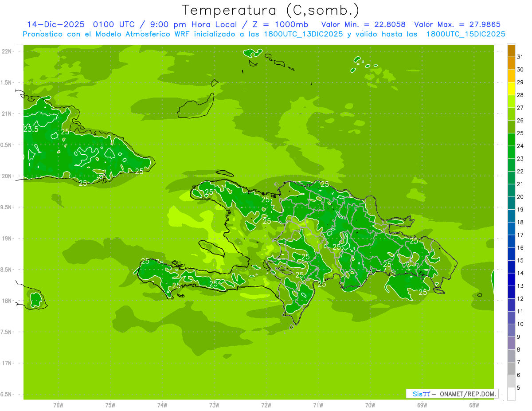Click the 22N latitude axis label
Viewport: 532px width, 411px height.
tap(7, 51)
